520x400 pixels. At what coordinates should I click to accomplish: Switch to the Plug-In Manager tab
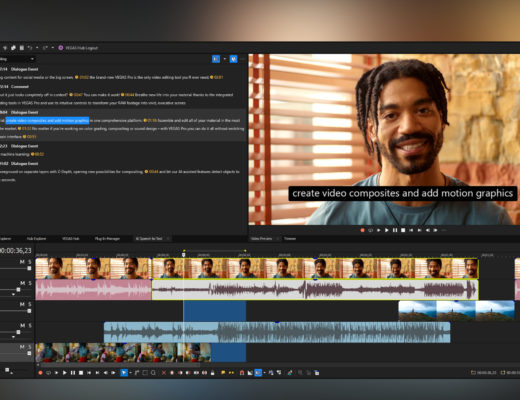(107, 239)
